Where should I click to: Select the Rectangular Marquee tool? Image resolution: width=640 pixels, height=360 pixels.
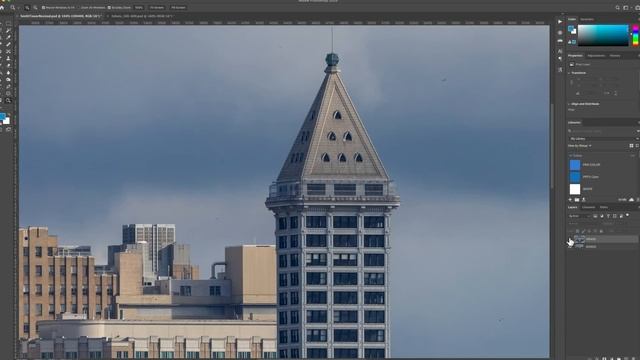(x=8, y=24)
